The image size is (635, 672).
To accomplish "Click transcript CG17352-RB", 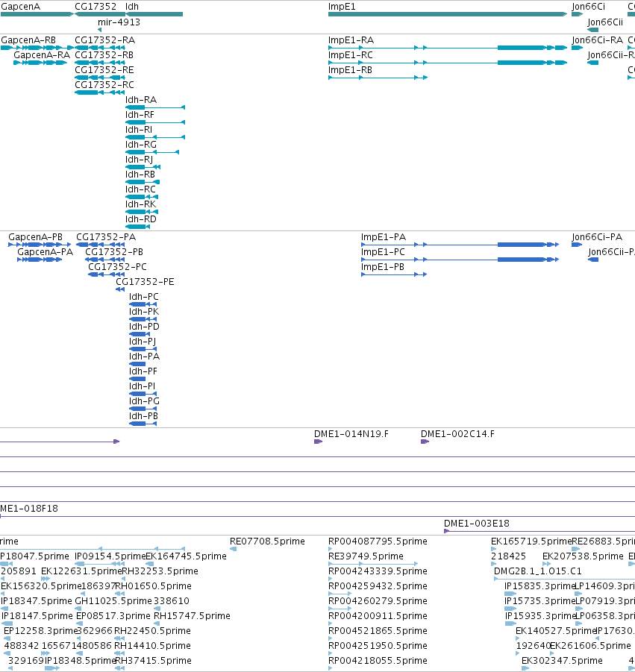I will coord(100,63).
